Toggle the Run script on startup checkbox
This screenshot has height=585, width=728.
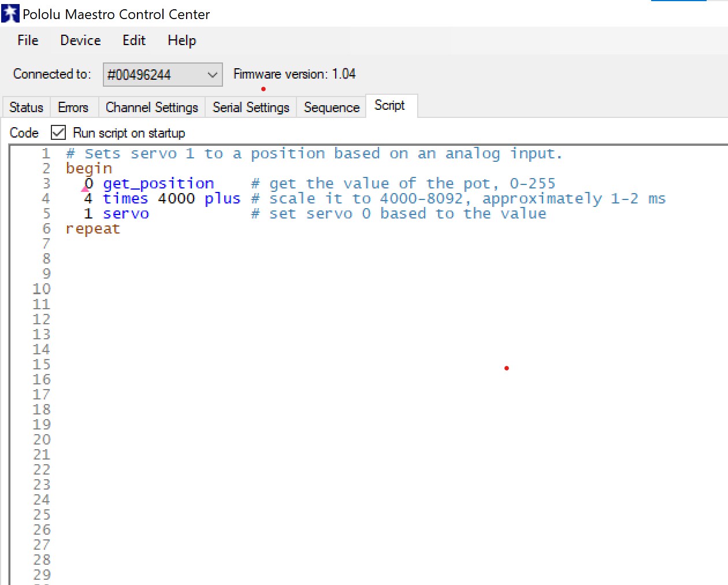click(58, 132)
